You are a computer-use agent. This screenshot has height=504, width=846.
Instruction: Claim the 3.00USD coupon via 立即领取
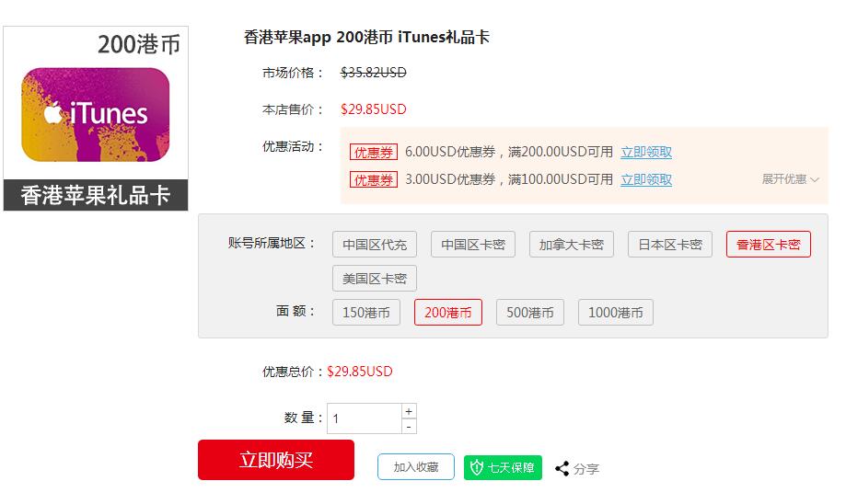tap(646, 179)
